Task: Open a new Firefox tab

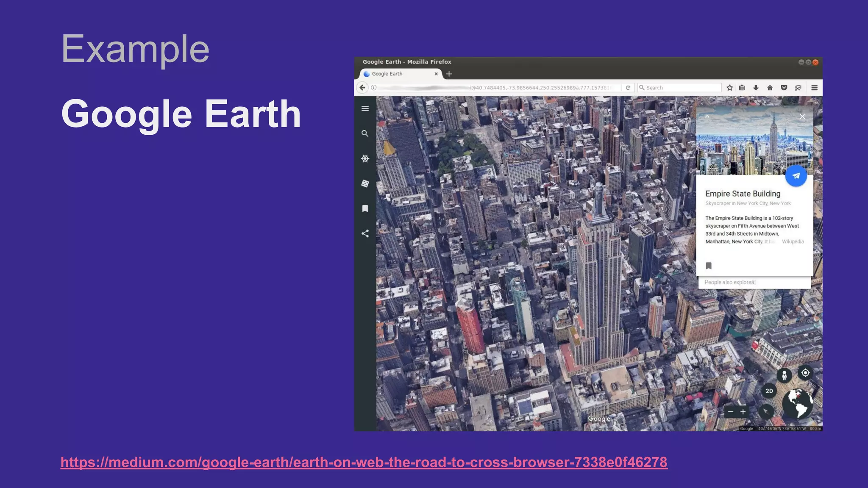Action: (449, 74)
